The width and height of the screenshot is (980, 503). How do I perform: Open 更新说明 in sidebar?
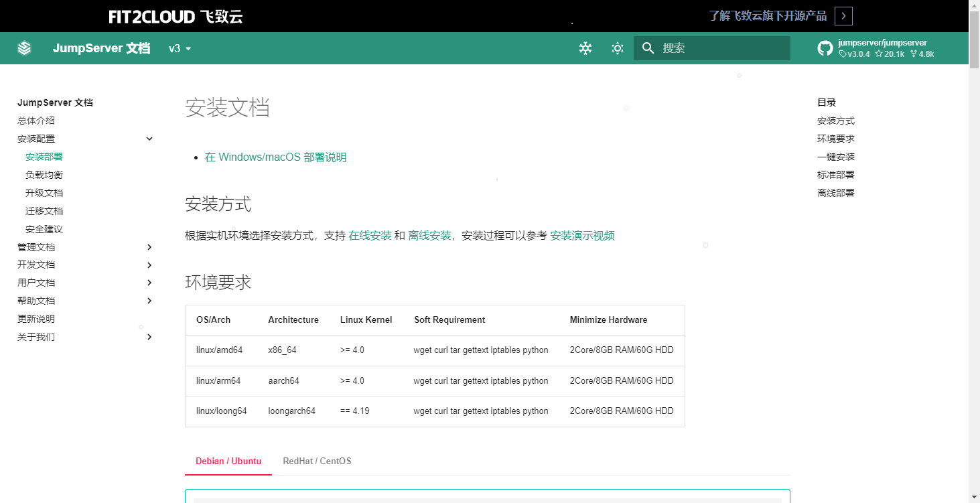(x=36, y=319)
